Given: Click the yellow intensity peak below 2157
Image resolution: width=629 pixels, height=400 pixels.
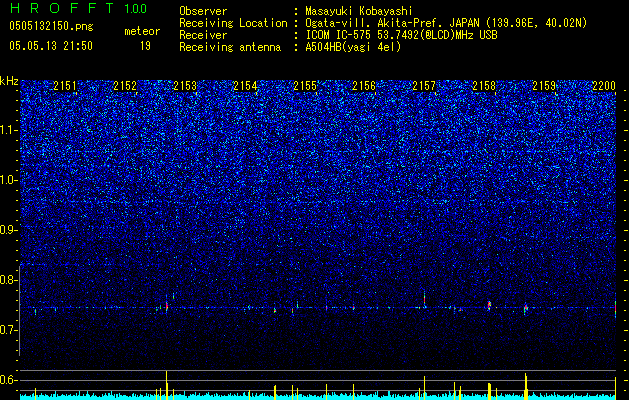Looking at the screenshot, I should point(424,388).
